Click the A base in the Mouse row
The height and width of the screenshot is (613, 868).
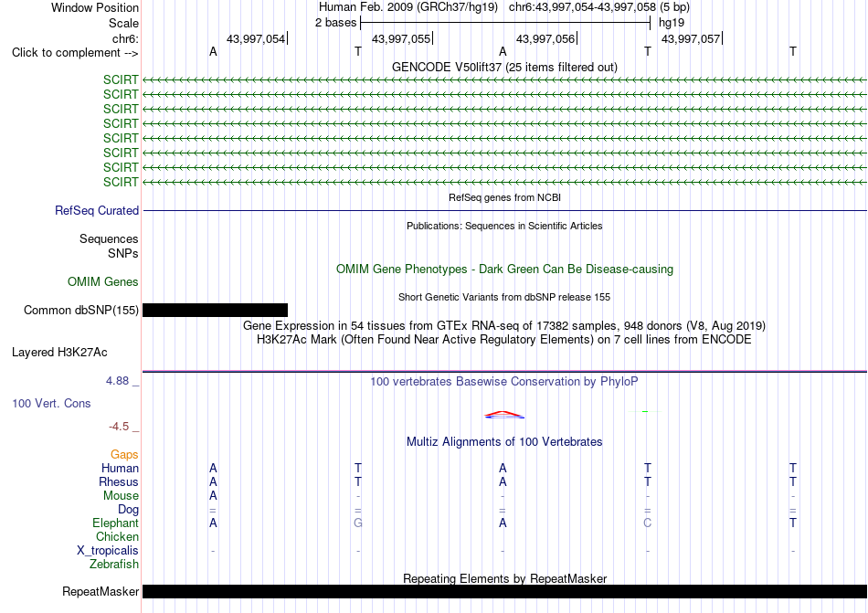[x=213, y=496]
